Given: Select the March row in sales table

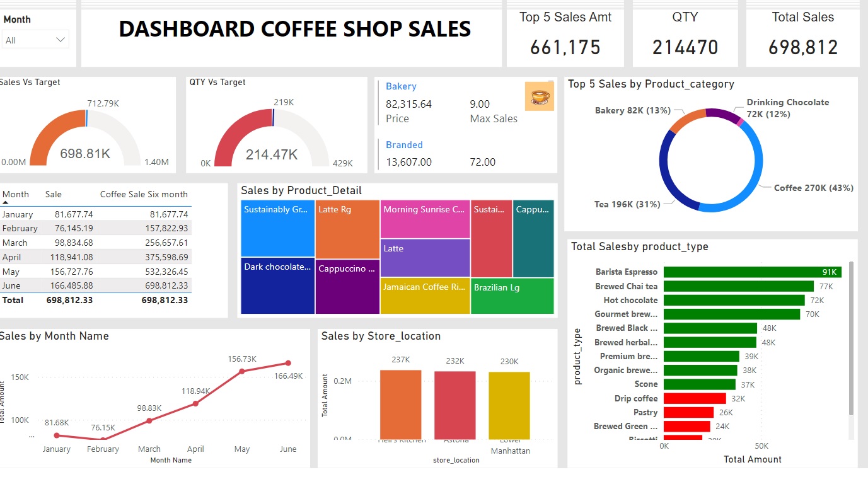Looking at the screenshot, I should tap(95, 243).
